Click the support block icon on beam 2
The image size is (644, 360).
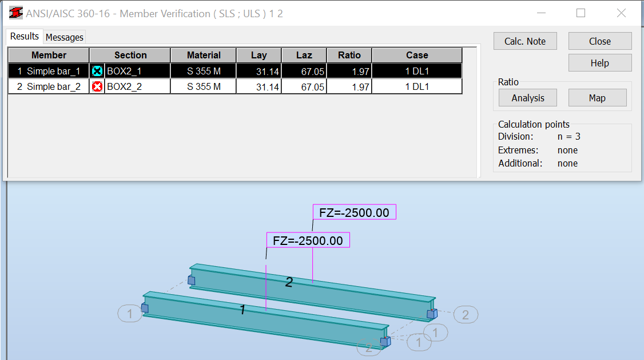192,279
